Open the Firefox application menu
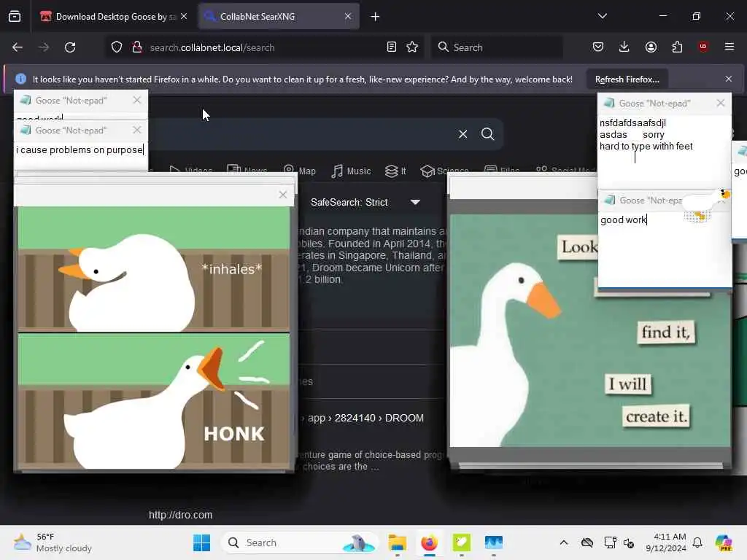 (729, 47)
